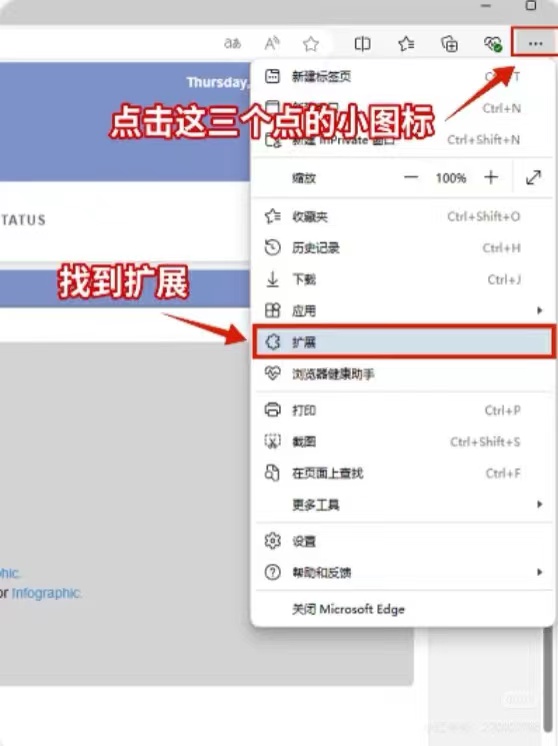Follow the Infographic link
This screenshot has height=746, width=558.
47,593
